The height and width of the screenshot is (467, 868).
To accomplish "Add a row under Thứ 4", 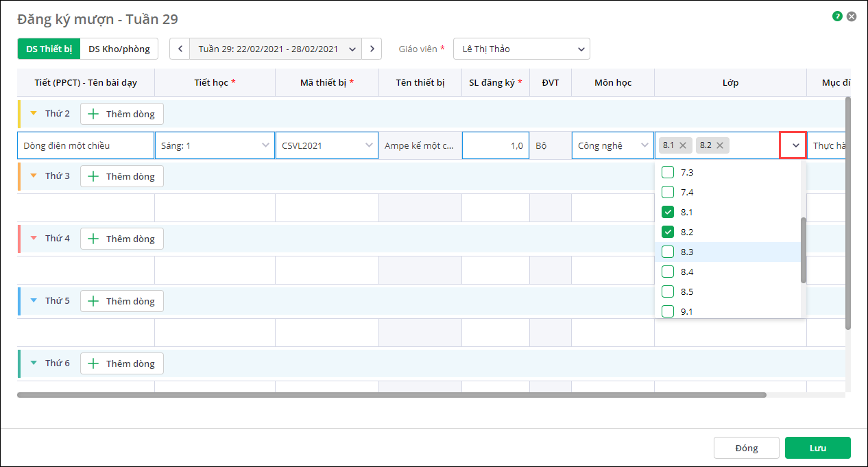I will tap(122, 239).
